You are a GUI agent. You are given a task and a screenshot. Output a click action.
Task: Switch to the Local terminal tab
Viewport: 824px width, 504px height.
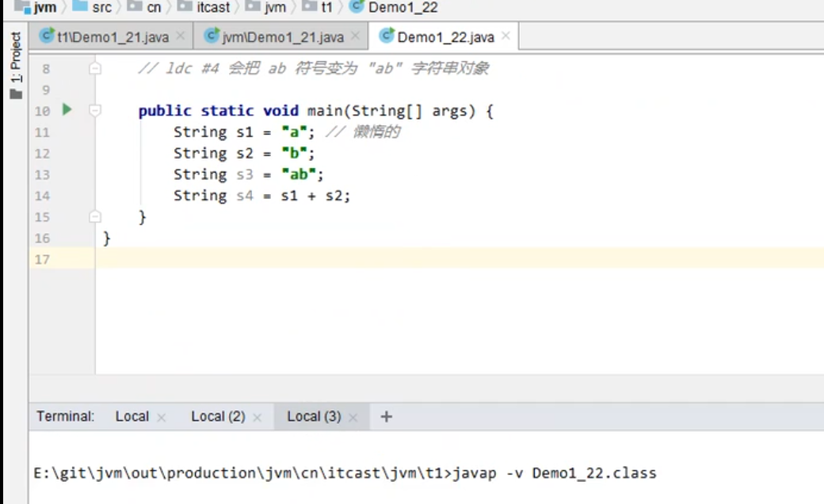click(x=132, y=416)
